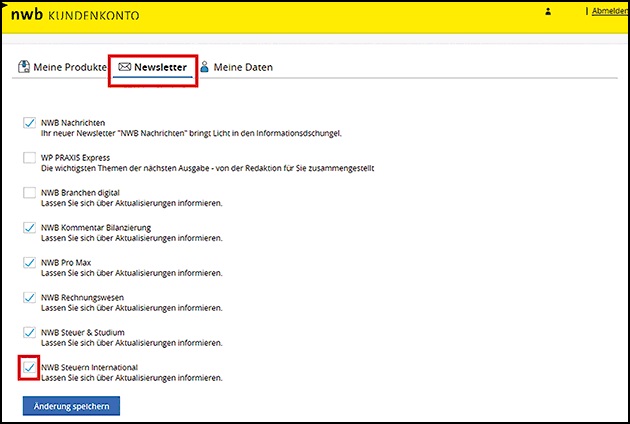Click the pin icon beside Meine Produkte

pos(24,67)
